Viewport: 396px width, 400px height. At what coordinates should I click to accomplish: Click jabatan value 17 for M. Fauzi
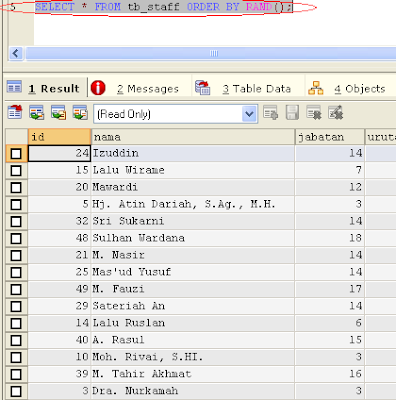tap(330, 289)
